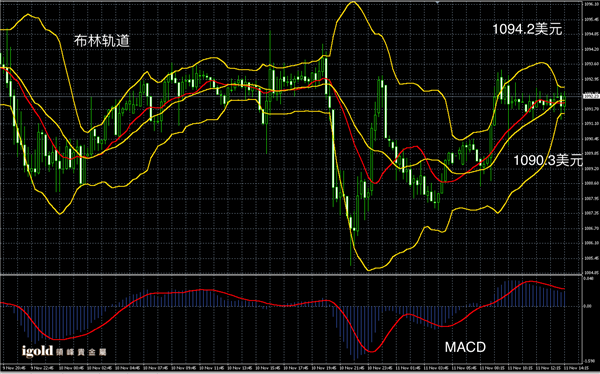Screen dimensions: 600x374
Task: Click the MACD indicator label
Action: pyautogui.click(x=465, y=347)
